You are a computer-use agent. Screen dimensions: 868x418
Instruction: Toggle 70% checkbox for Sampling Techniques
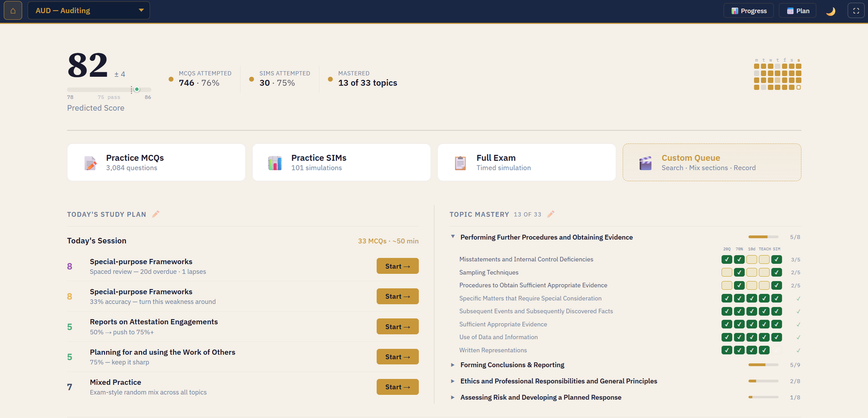(739, 272)
